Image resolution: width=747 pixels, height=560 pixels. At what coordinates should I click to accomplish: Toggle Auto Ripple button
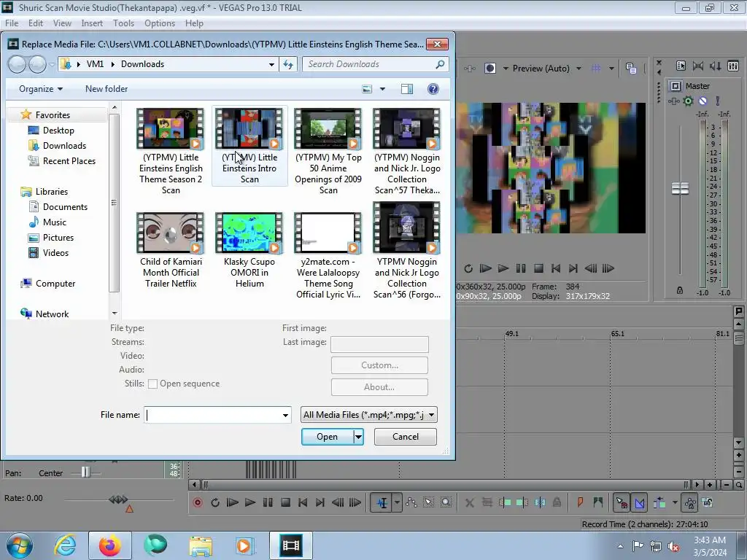coord(659,502)
